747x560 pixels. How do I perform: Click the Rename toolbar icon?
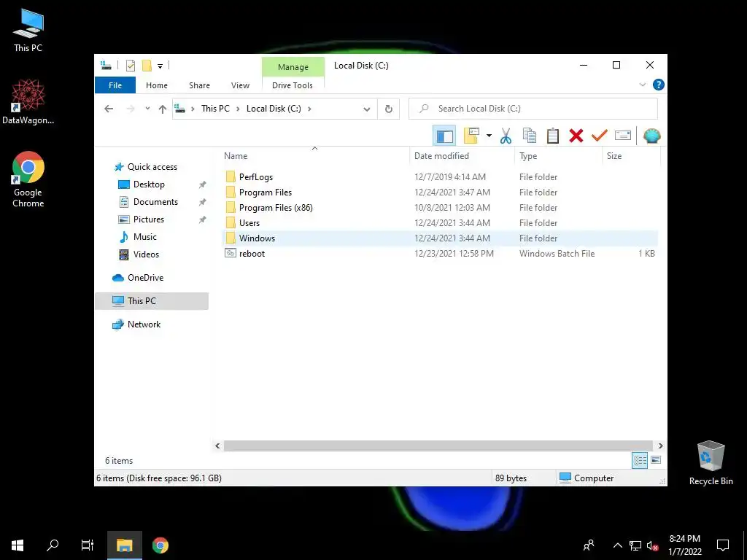[623, 136]
